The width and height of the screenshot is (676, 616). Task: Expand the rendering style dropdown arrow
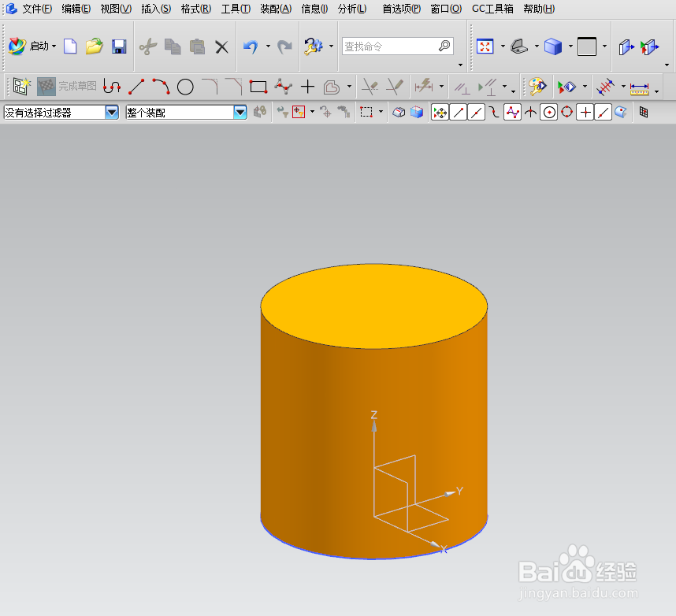click(570, 46)
